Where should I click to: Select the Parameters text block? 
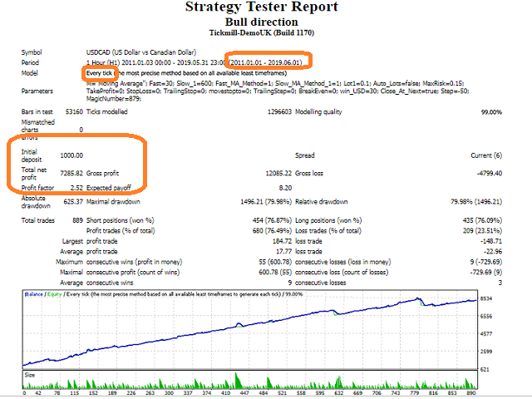point(278,91)
